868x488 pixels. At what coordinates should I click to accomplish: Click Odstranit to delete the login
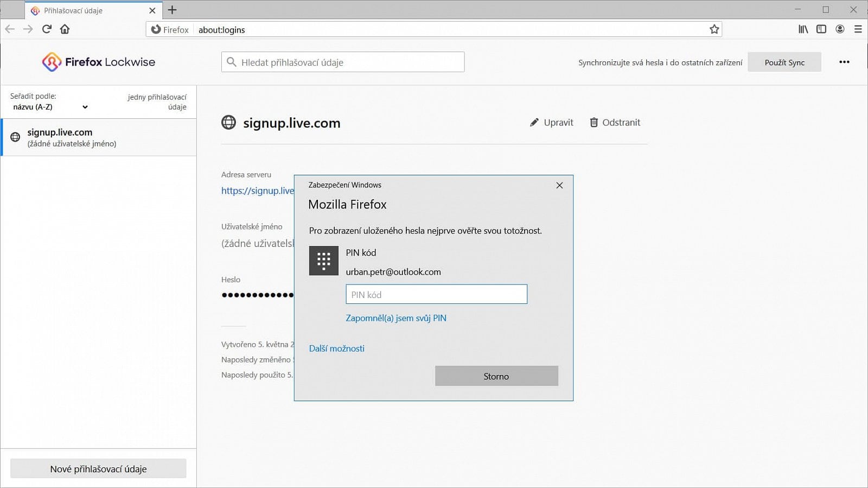615,123
